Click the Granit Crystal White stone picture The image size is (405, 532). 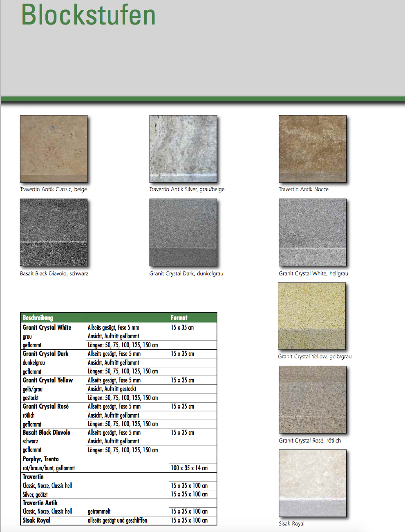pos(312,232)
